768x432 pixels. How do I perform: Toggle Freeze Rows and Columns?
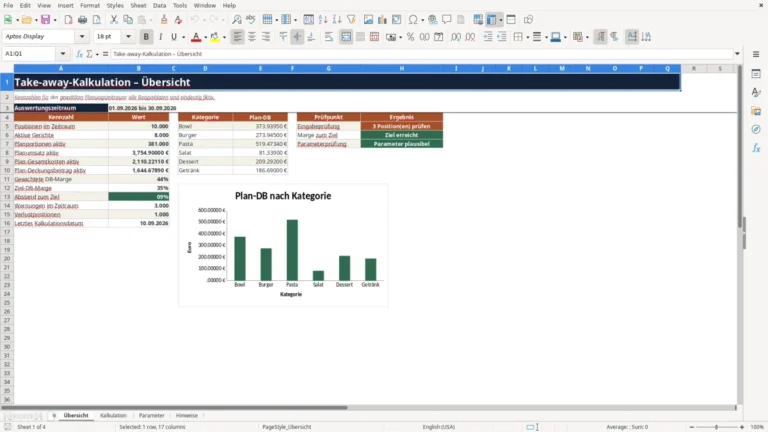pyautogui.click(x=491, y=20)
